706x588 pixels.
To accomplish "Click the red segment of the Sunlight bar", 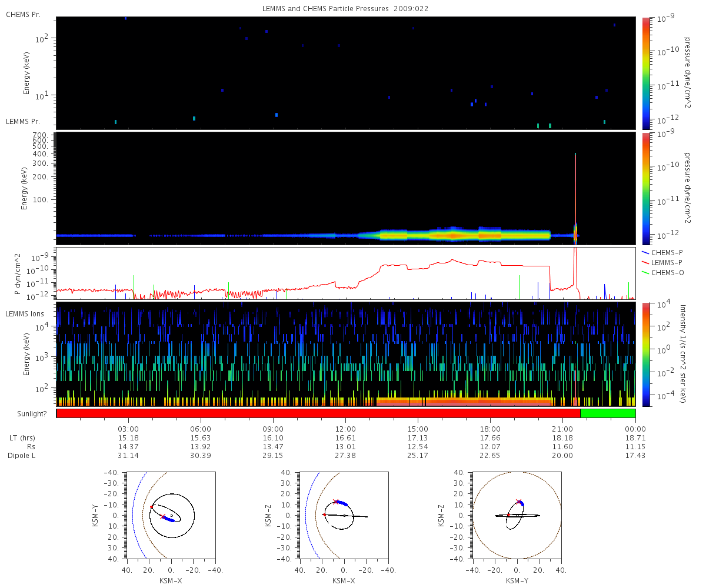I will pos(318,413).
